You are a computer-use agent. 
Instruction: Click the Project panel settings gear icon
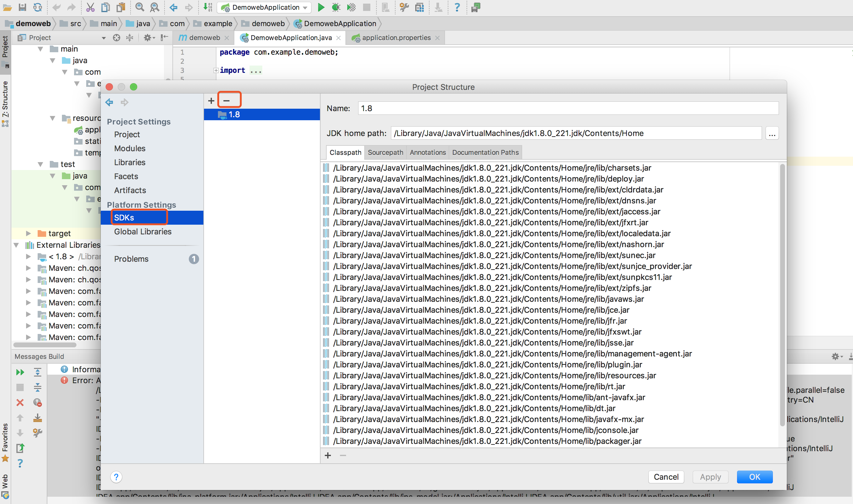[x=147, y=38]
